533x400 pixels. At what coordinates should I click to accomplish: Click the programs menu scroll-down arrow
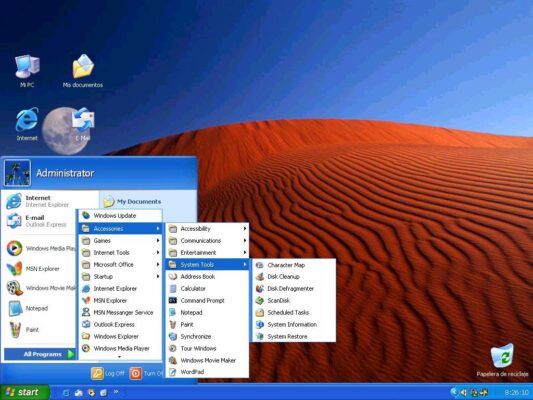(x=119, y=357)
